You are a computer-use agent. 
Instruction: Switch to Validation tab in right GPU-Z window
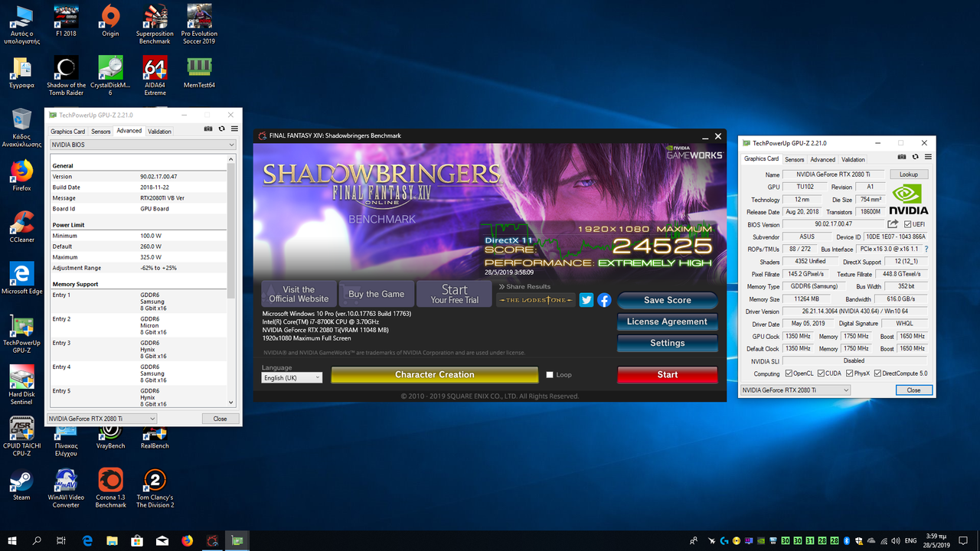854,159
